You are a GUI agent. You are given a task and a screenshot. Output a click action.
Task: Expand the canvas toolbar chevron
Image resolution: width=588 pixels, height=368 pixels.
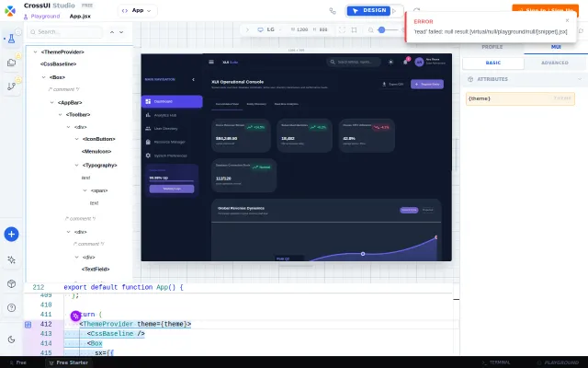pyautogui.click(x=247, y=29)
